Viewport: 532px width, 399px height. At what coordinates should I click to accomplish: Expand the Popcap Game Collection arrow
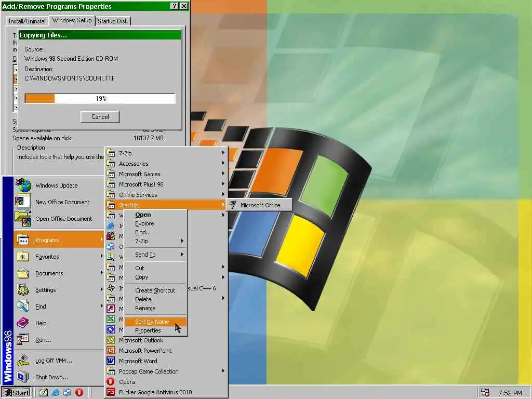point(223,371)
